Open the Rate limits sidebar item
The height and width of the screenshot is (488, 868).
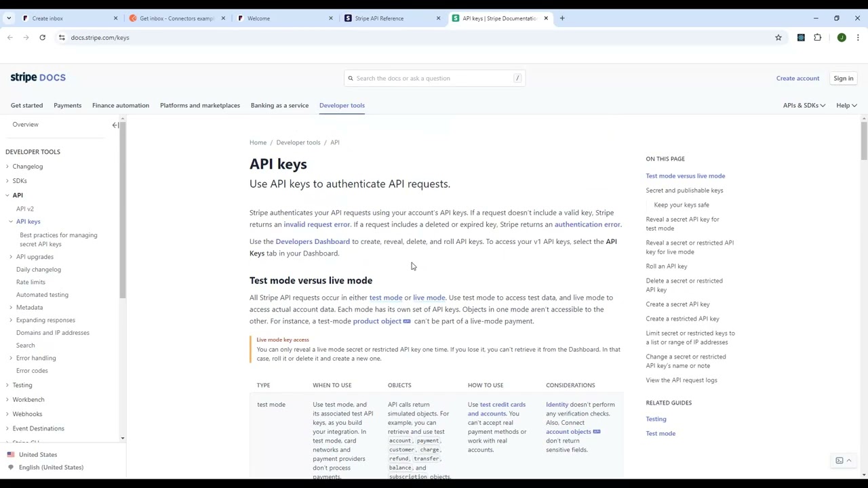pyautogui.click(x=31, y=282)
